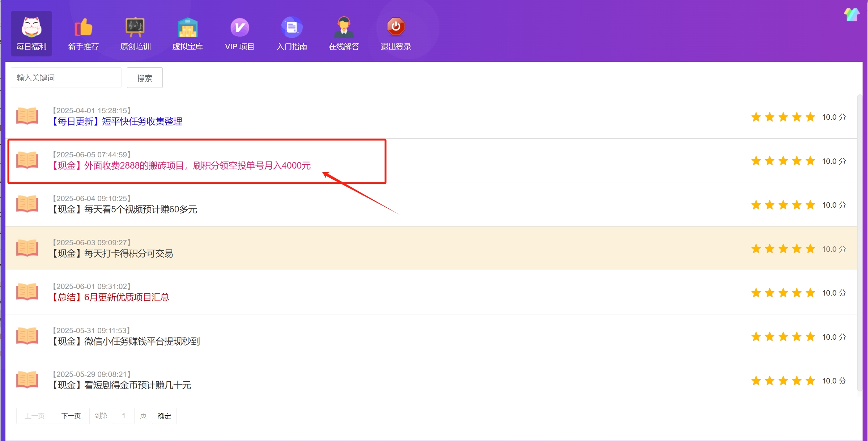
Task: Click the vertical scrollbar on right
Action: click(x=860, y=242)
